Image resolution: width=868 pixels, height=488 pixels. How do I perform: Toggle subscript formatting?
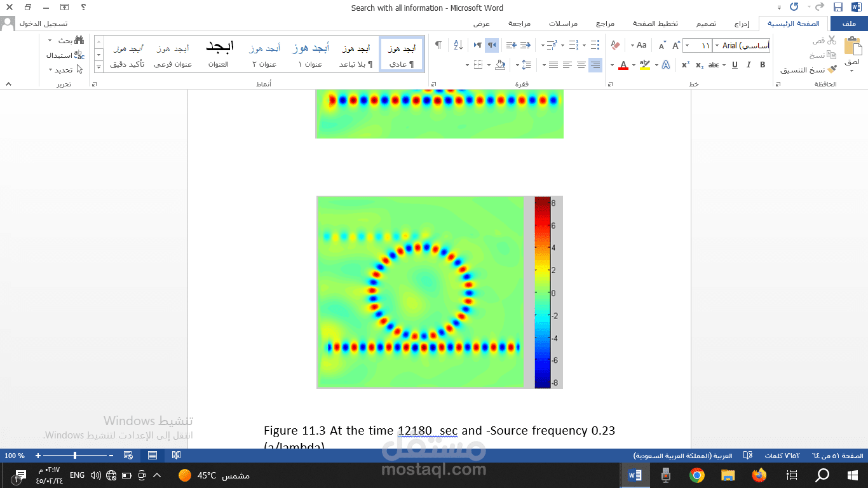[x=700, y=65]
